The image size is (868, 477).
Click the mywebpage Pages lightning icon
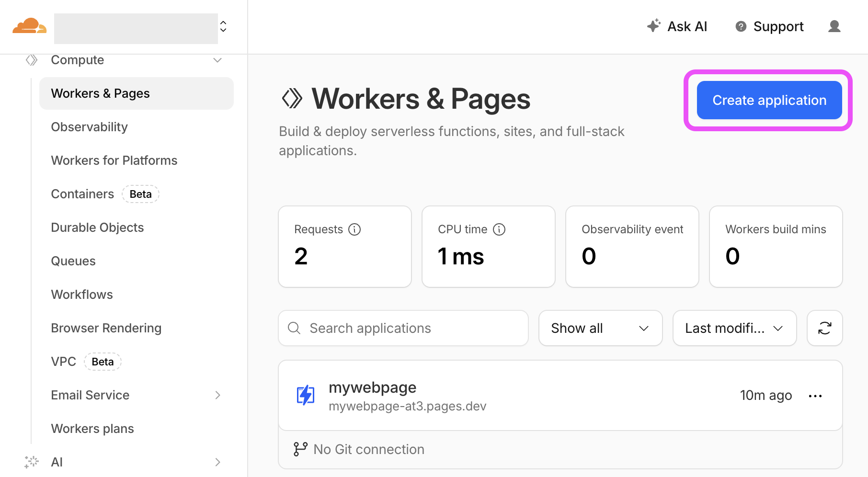pos(306,395)
